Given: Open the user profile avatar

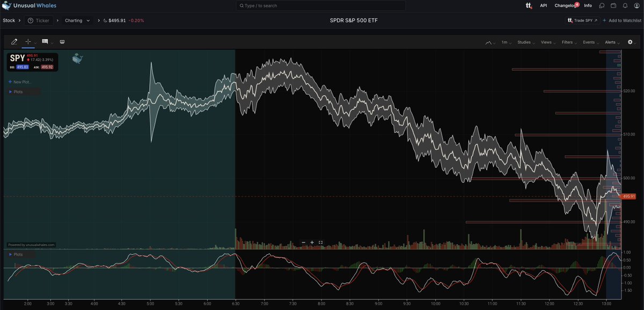Looking at the screenshot, I should pos(636,5).
